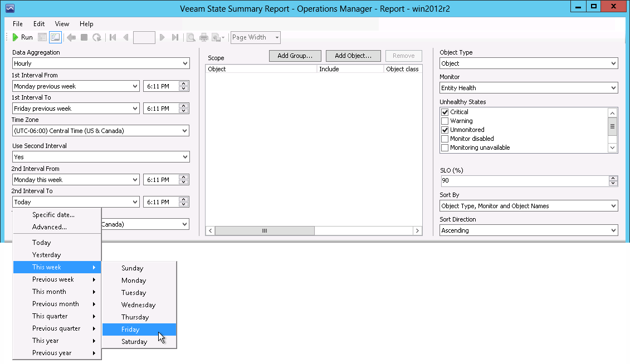Image resolution: width=630 pixels, height=364 pixels.
Task: Open the first Time Zone dropdown
Action: tap(101, 131)
